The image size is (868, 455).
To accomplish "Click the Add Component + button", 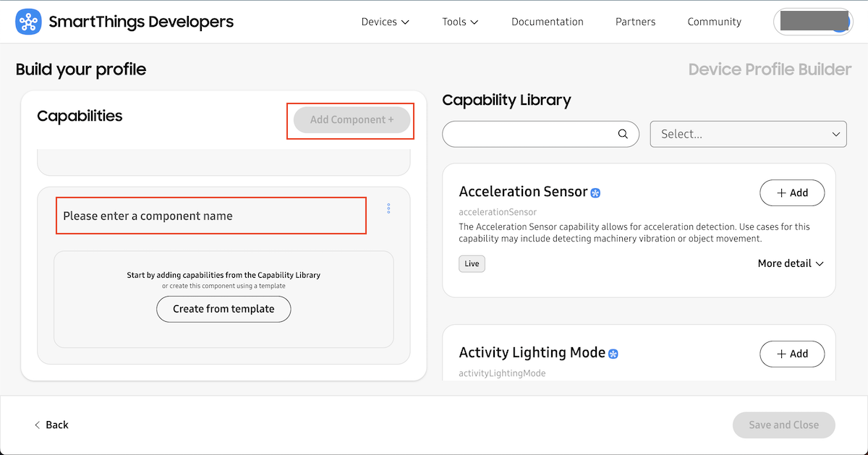I will click(352, 120).
